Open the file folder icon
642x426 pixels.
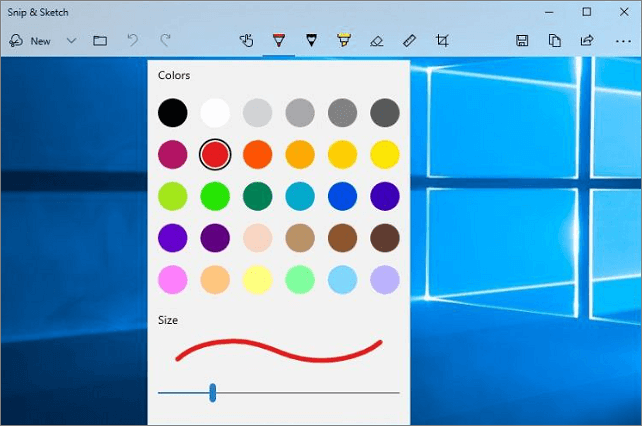tap(100, 41)
